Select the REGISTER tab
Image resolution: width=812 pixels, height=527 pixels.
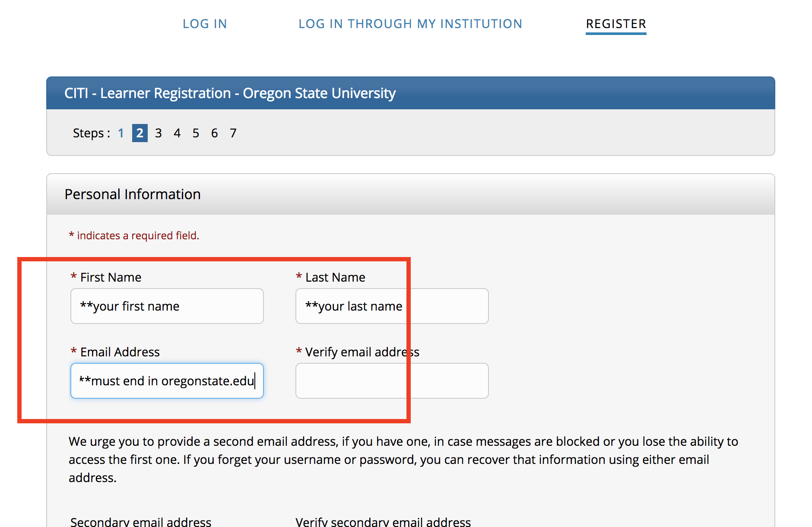coord(615,24)
